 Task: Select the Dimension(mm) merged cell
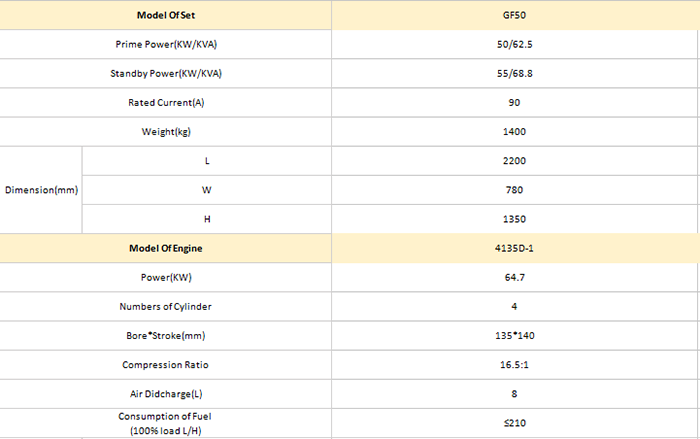tap(41, 190)
